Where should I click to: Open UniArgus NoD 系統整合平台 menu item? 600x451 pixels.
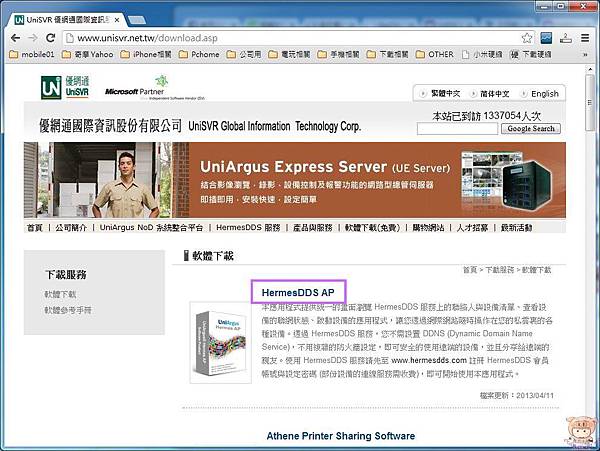pos(151,228)
